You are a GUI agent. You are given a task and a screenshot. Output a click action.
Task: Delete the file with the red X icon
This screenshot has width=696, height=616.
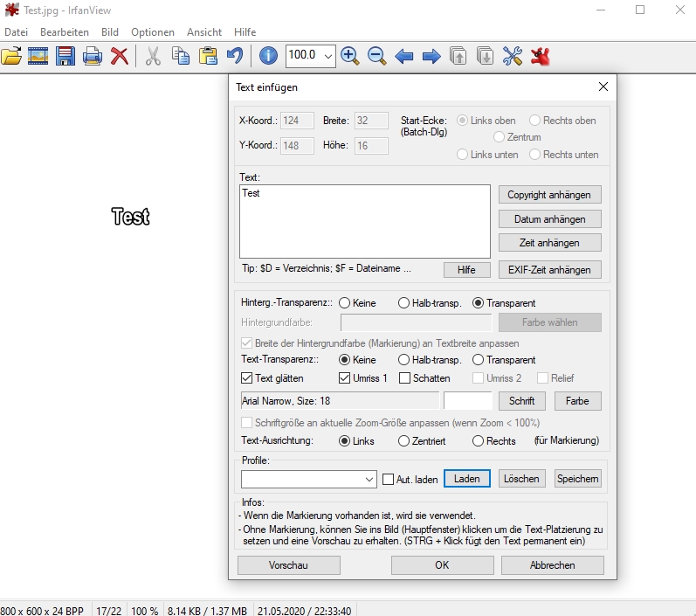pos(120,57)
